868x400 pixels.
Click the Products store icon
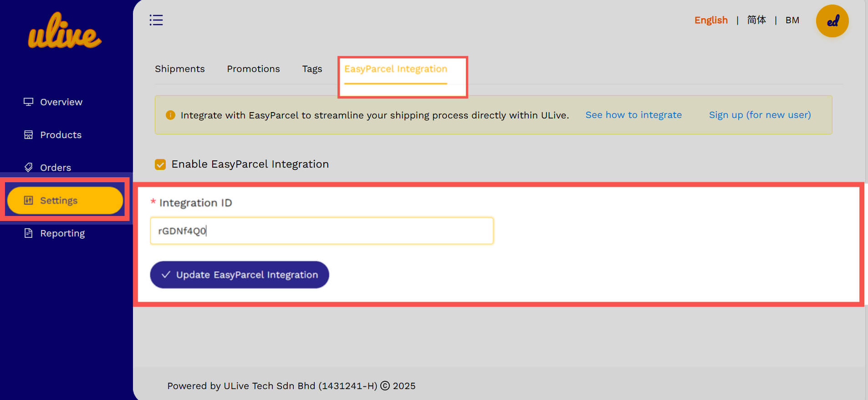[28, 135]
